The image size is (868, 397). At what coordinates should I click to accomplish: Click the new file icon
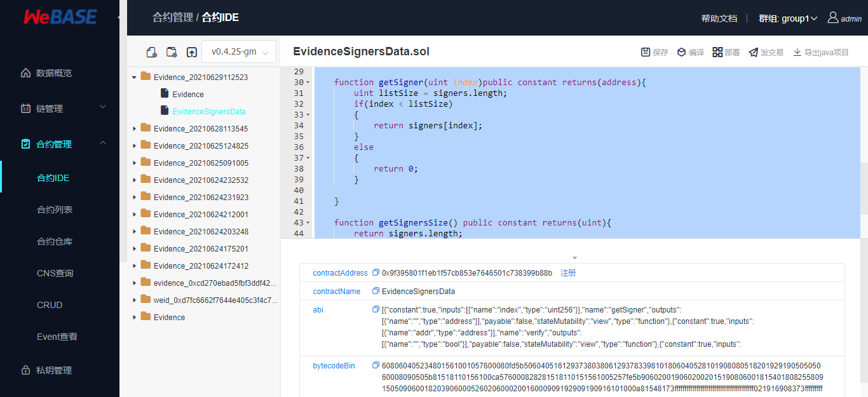[151, 52]
